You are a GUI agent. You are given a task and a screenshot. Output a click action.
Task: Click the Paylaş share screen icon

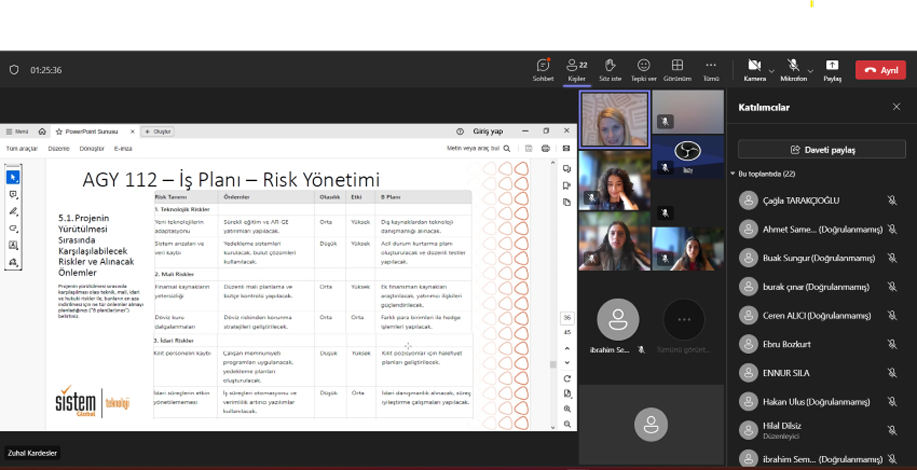(x=832, y=68)
